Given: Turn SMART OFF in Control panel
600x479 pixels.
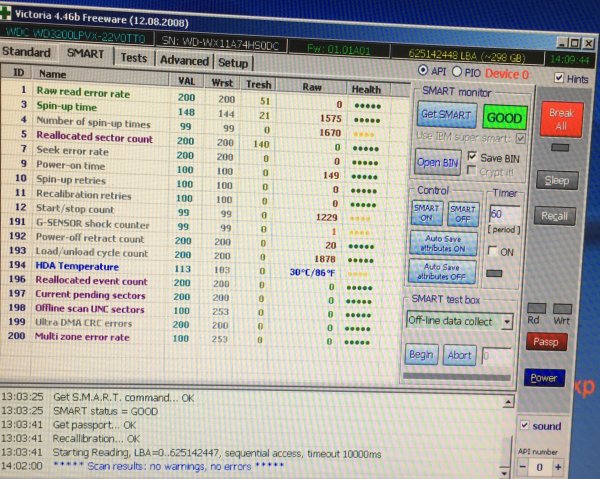Looking at the screenshot, I should (463, 213).
